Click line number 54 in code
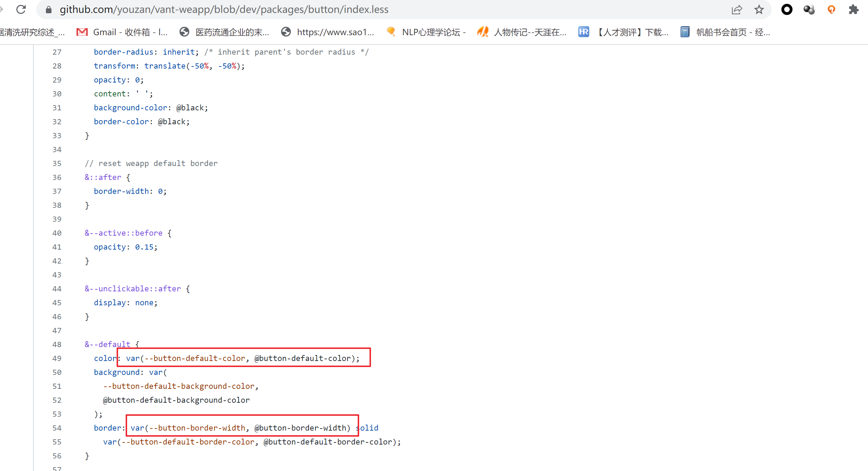 tap(57, 428)
